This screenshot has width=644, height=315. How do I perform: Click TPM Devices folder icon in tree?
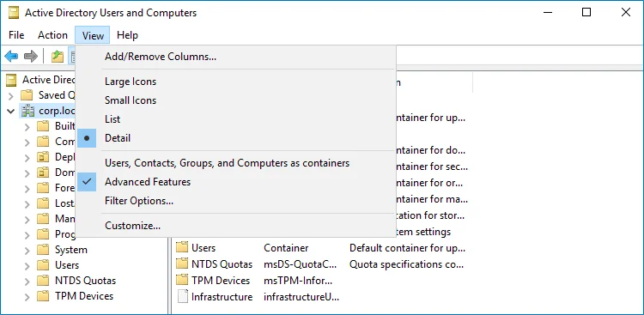click(x=43, y=296)
